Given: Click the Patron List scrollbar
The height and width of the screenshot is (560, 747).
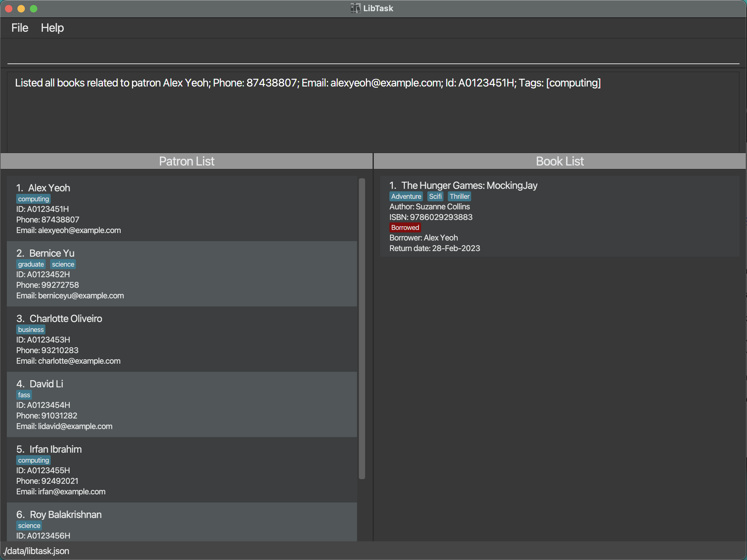Looking at the screenshot, I should click(362, 328).
